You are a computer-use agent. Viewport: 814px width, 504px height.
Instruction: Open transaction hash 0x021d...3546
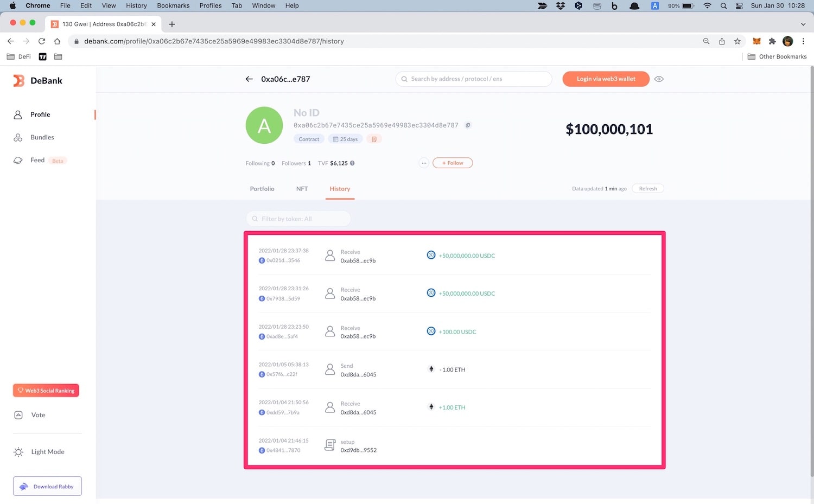coord(283,260)
